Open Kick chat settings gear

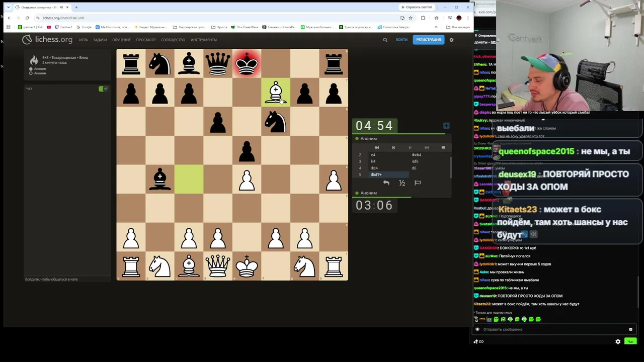(x=618, y=341)
